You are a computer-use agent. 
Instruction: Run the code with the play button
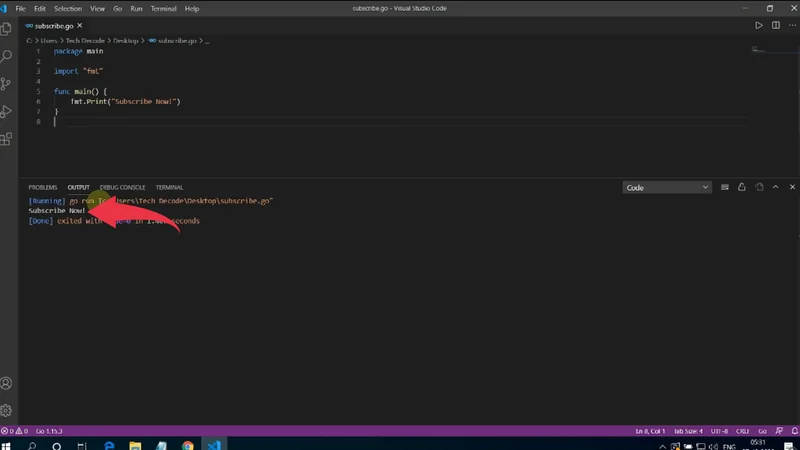(759, 25)
